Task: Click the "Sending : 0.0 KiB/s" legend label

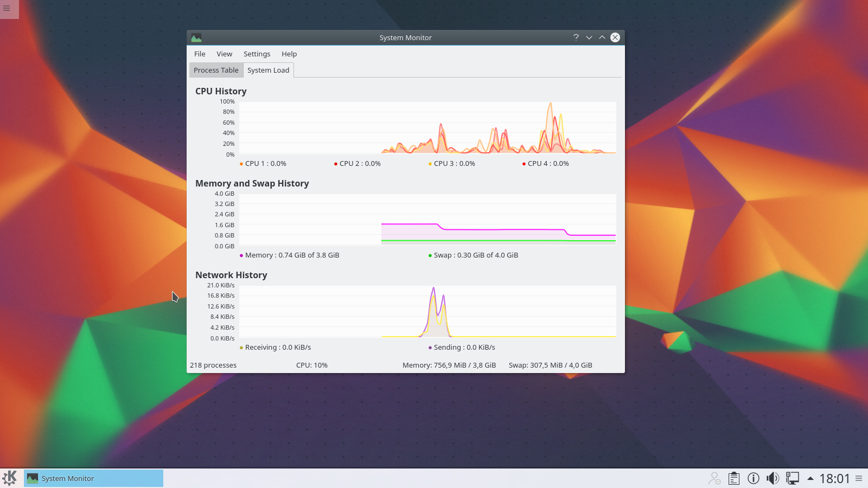Action: click(464, 348)
